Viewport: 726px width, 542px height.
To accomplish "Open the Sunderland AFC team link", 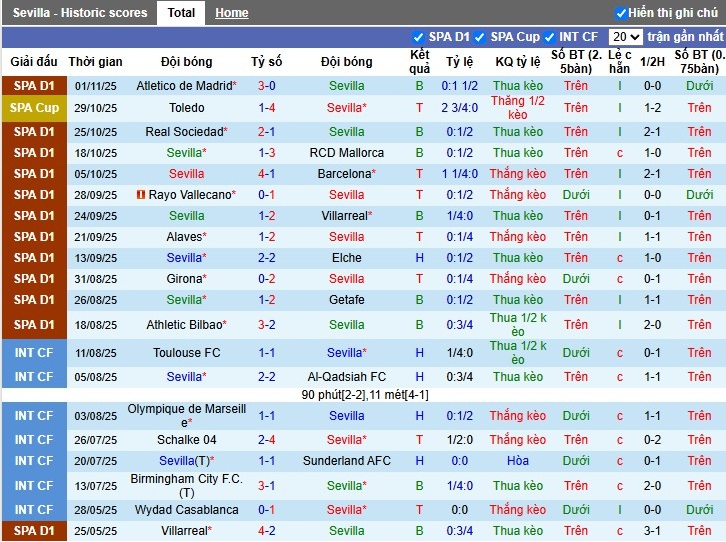I will (x=347, y=461).
